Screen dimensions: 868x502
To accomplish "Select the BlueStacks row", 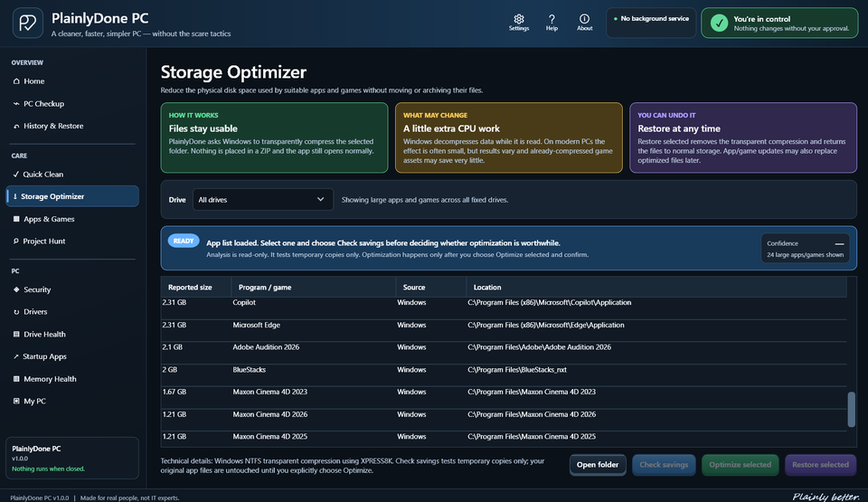I will pyautogui.click(x=504, y=375).
